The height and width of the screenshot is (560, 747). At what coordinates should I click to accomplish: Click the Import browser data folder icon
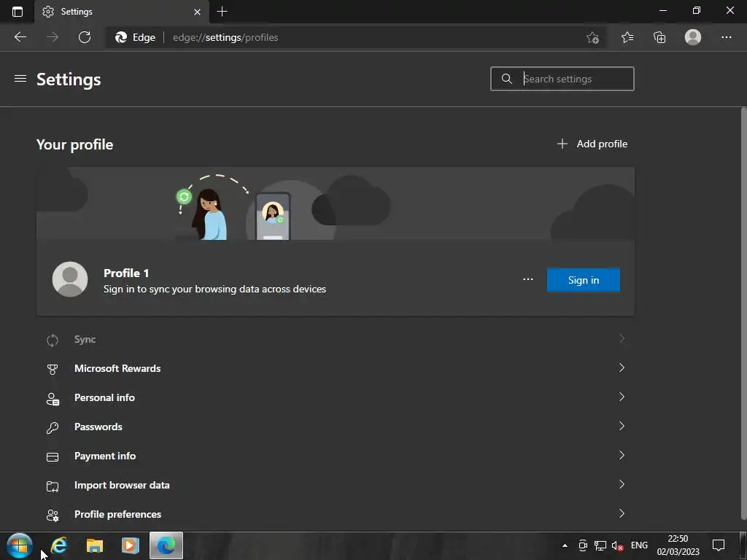pos(53,486)
